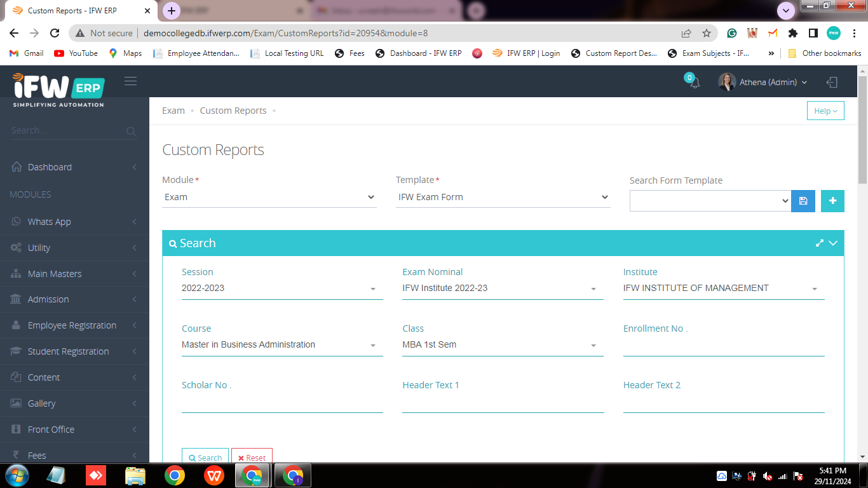868x488 pixels.
Task: Click the Exam breadcrumb link
Action: (173, 111)
